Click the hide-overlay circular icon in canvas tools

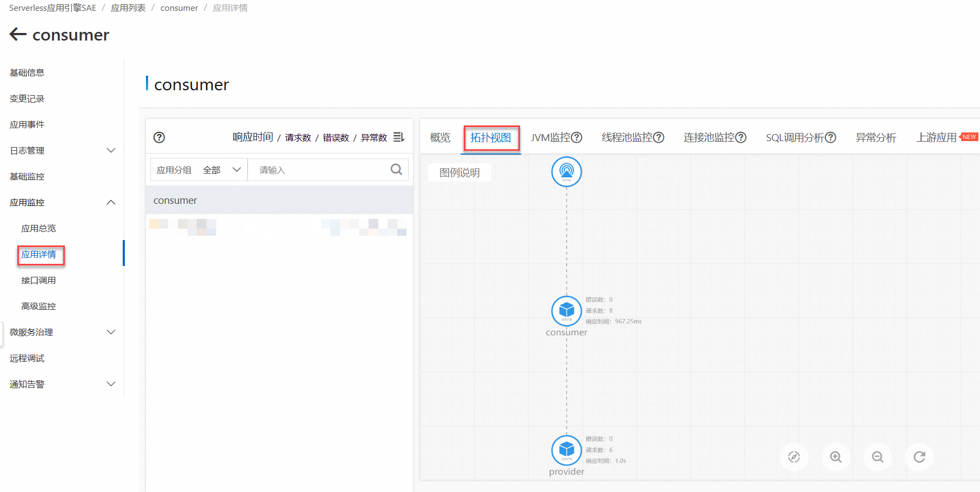pyautogui.click(x=794, y=457)
